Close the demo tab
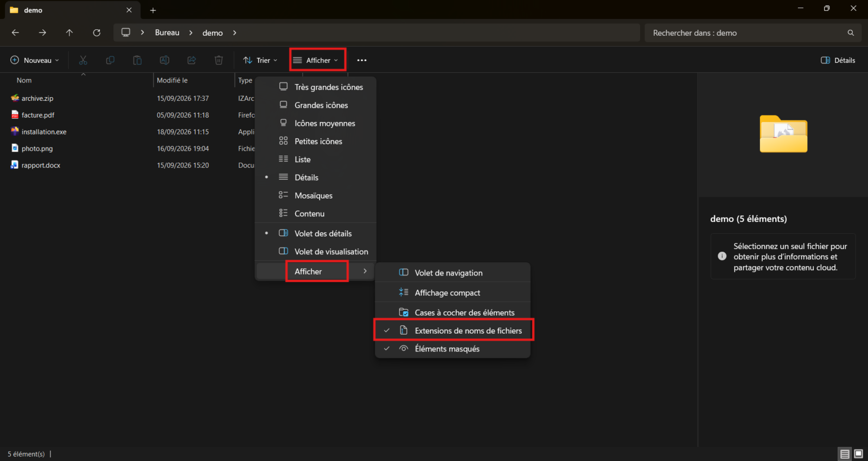The height and width of the screenshot is (461, 868). pos(129,10)
